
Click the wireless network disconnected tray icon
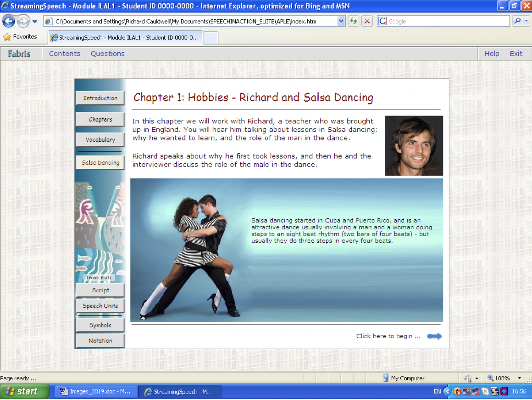point(466,392)
